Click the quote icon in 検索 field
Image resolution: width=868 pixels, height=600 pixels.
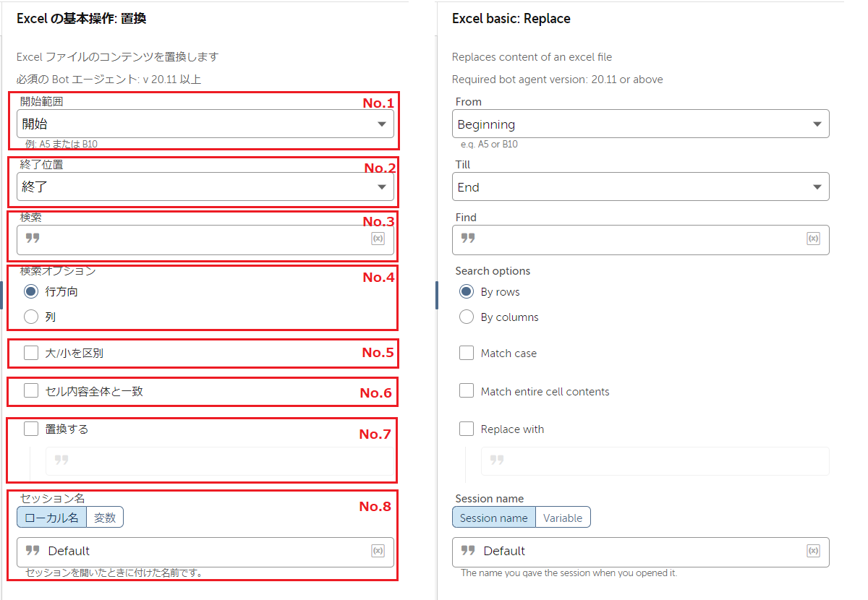click(33, 238)
